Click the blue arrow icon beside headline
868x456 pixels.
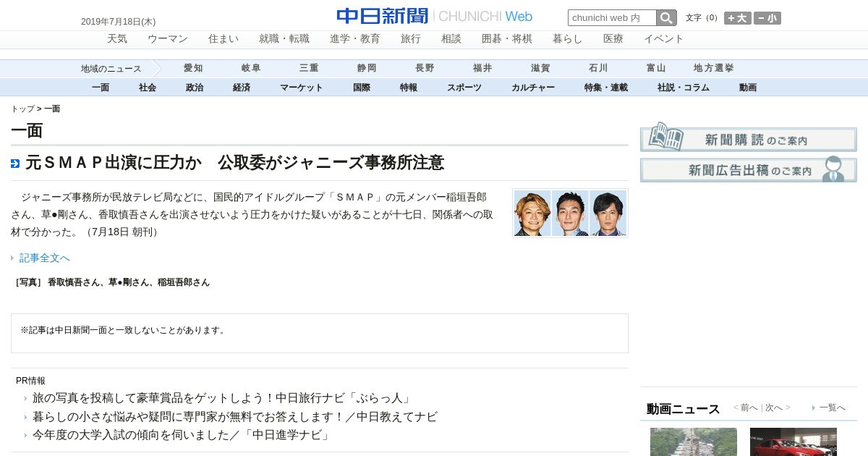[x=15, y=164]
